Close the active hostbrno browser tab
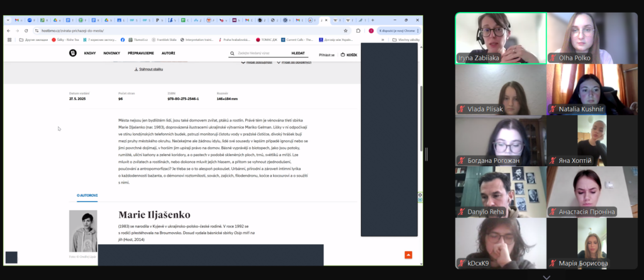 coord(326,20)
